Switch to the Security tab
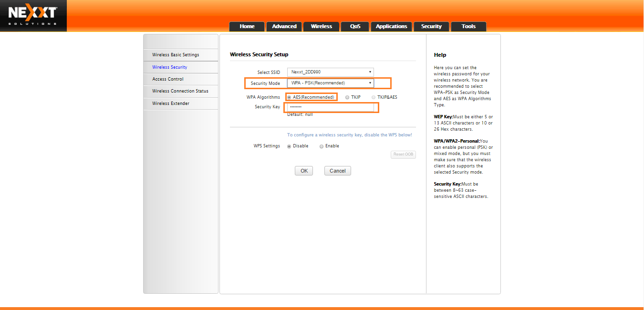This screenshot has height=310, width=644. 431,27
